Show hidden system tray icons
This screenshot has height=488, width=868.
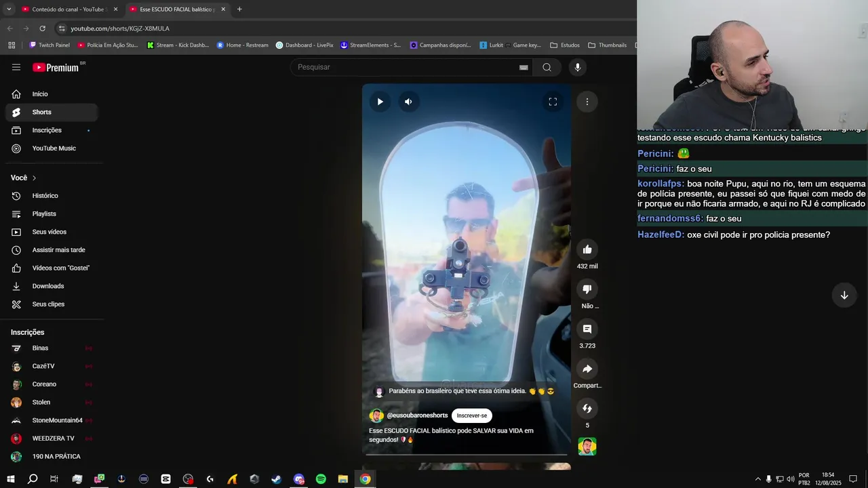pos(758,479)
